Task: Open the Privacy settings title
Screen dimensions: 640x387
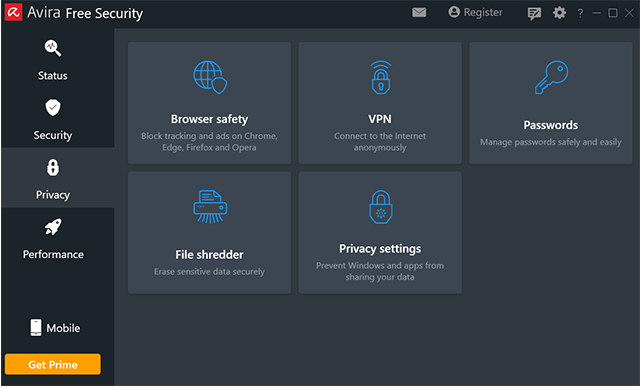Action: pyautogui.click(x=380, y=249)
